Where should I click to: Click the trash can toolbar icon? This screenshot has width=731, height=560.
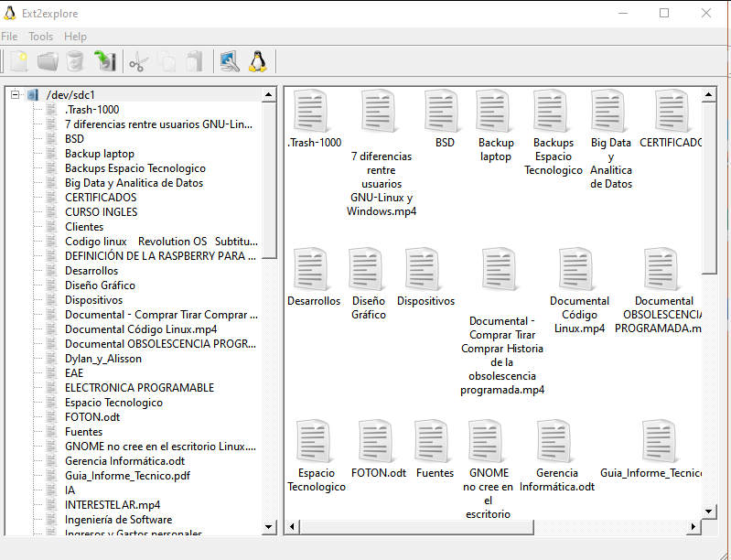point(75,61)
